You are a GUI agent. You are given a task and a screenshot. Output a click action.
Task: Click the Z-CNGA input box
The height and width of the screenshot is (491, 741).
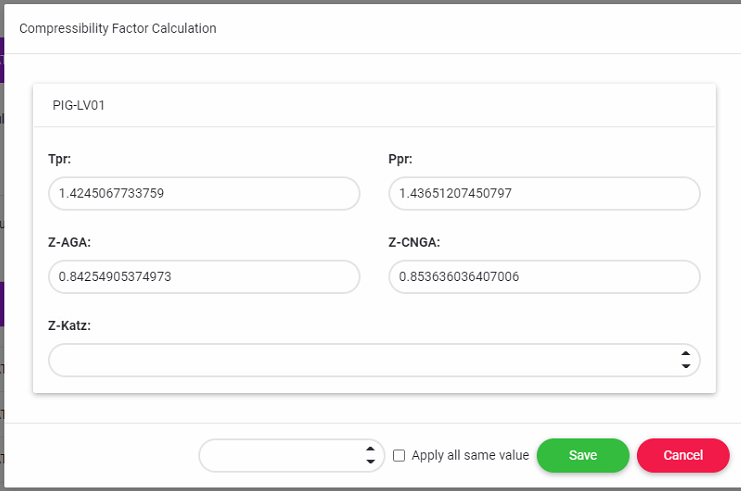point(543,277)
